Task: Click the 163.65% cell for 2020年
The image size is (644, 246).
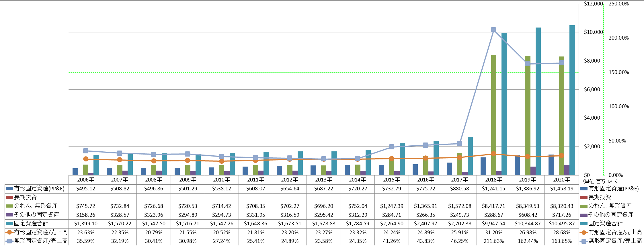Action: [x=561, y=241]
